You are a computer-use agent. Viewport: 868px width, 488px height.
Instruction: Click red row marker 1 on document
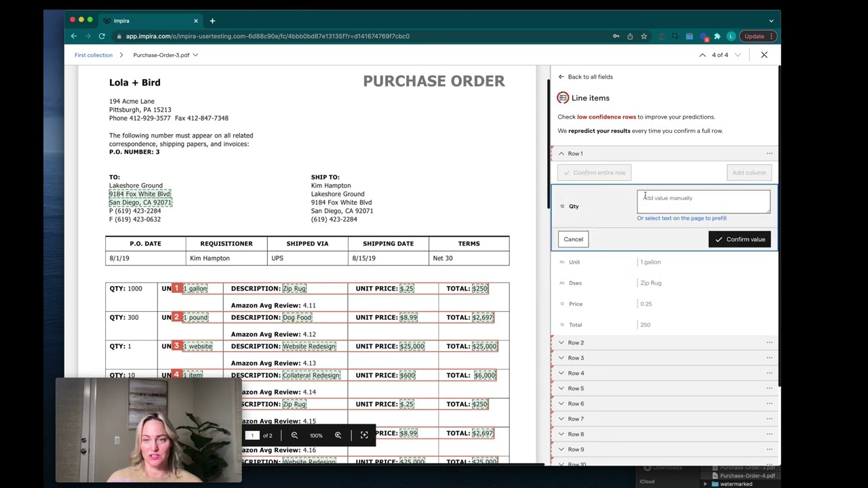pos(176,288)
